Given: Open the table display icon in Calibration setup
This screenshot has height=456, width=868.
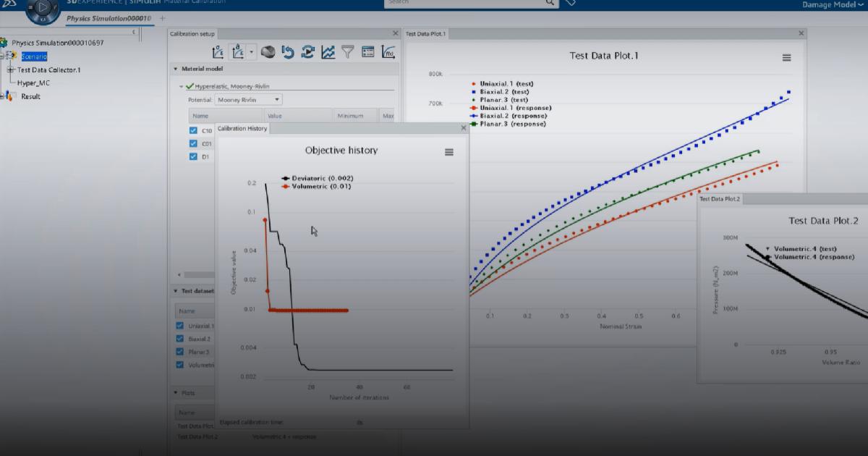Looking at the screenshot, I should (368, 51).
